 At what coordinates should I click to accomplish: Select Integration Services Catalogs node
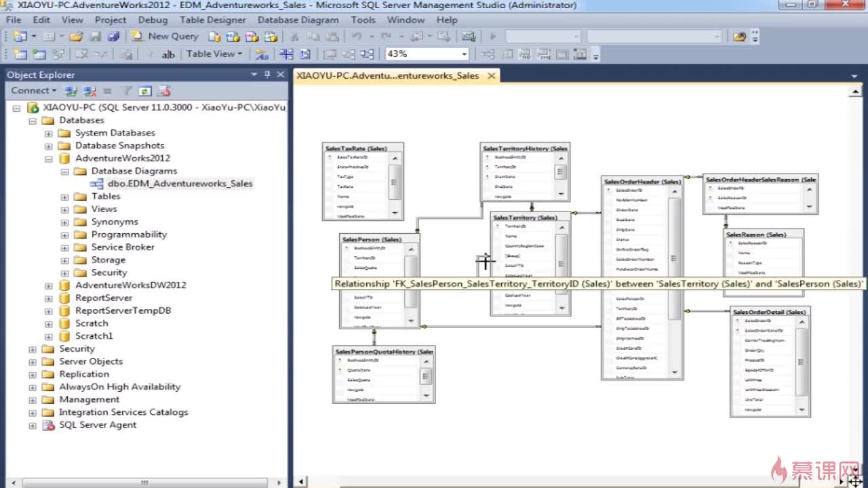[123, 412]
